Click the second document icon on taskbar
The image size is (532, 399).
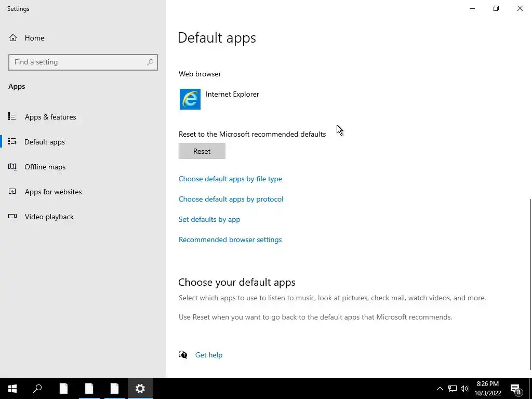click(x=89, y=389)
